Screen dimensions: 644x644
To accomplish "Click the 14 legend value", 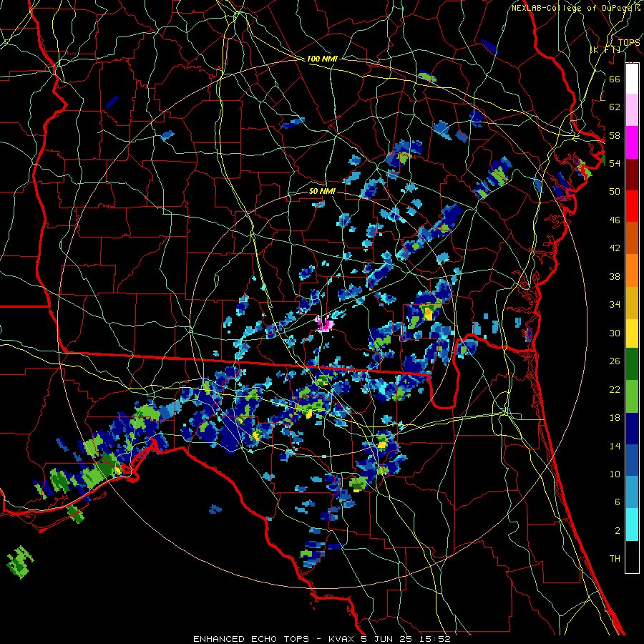I will (x=615, y=446).
